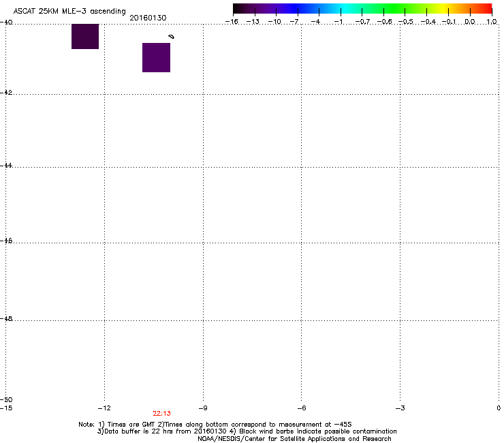Click the -46 latitude axis label
The height and width of the screenshot is (443, 504).
pos(6,241)
